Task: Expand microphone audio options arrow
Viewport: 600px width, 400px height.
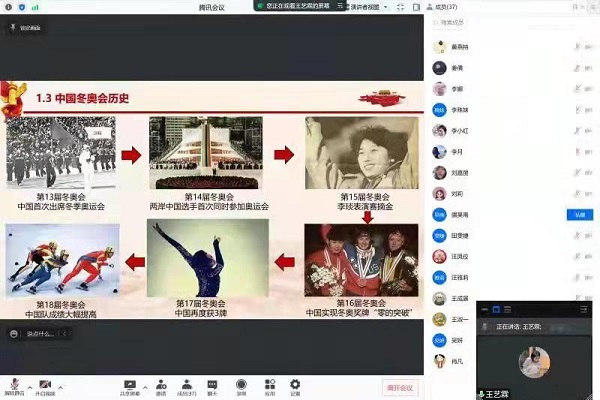Action: coord(30,384)
